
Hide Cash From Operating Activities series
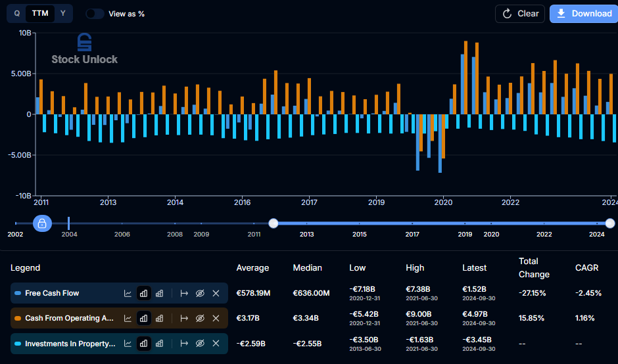pos(200,318)
